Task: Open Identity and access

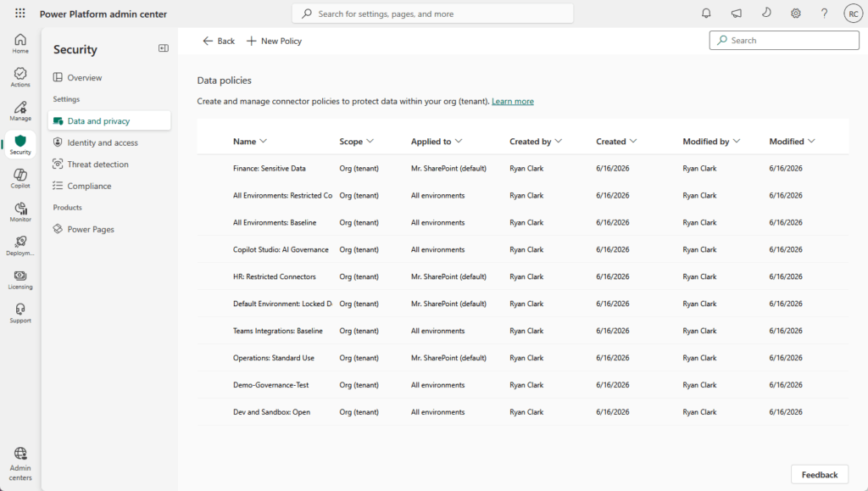Action: point(109,142)
